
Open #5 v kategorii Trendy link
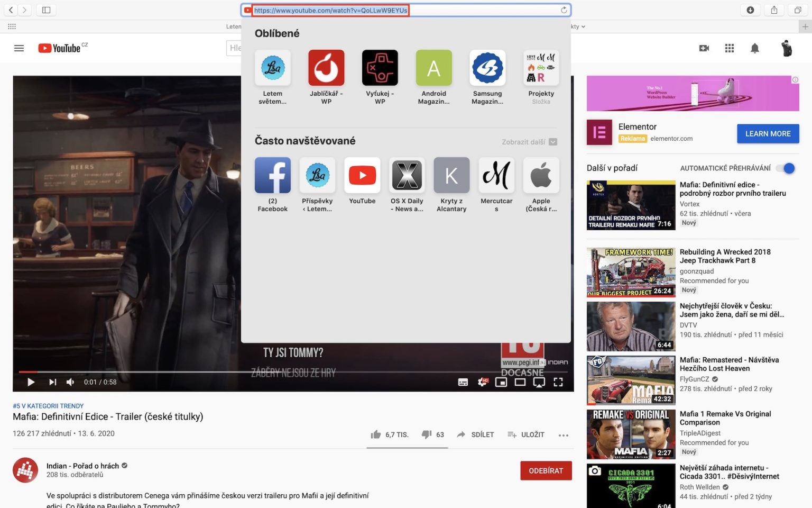48,406
